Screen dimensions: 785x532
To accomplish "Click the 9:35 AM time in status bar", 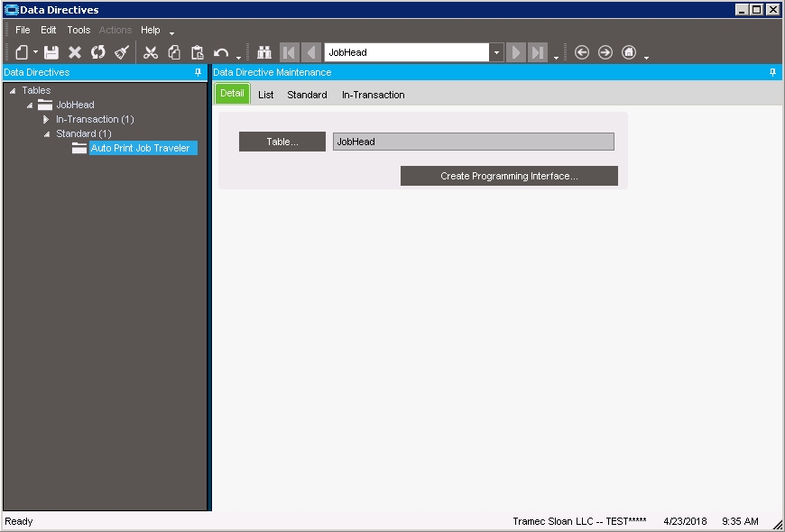I will tap(740, 521).
